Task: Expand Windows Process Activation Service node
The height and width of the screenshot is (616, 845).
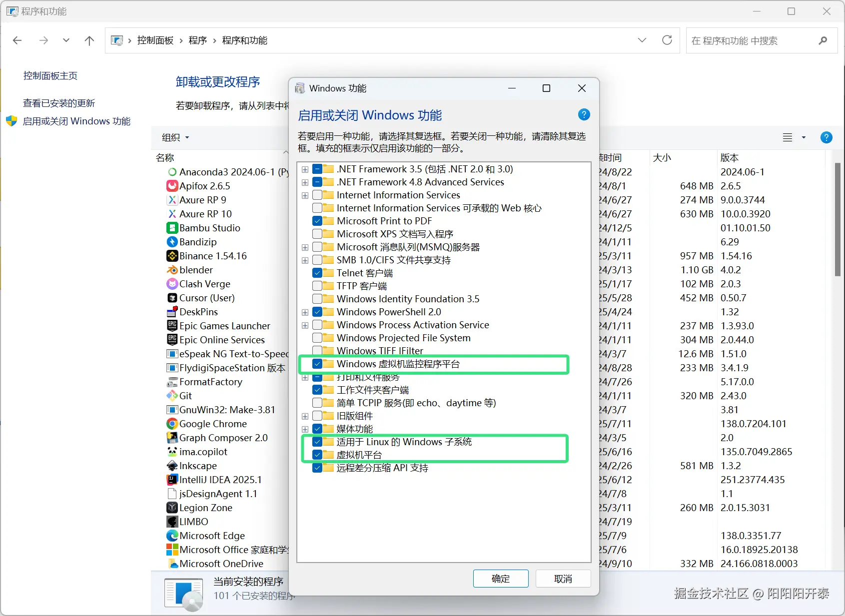Action: pyautogui.click(x=305, y=325)
